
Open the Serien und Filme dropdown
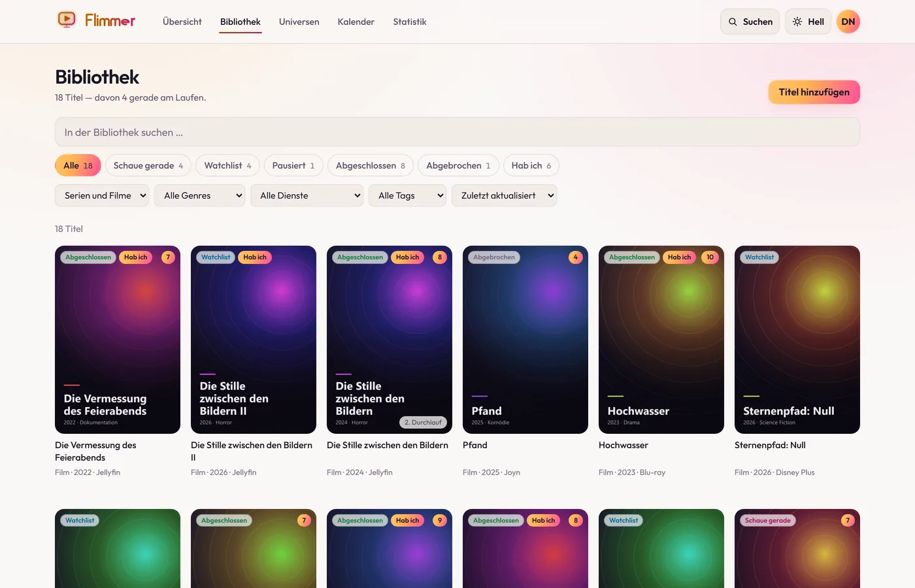[102, 195]
